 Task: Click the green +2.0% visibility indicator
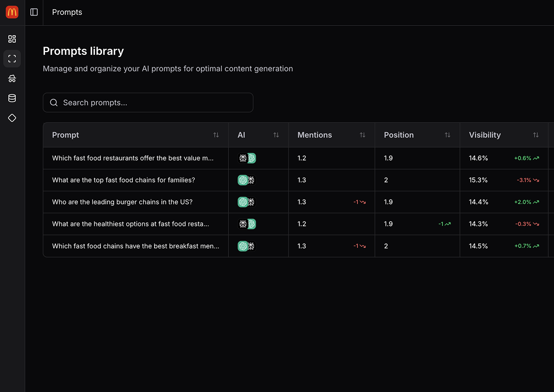tap(525, 202)
